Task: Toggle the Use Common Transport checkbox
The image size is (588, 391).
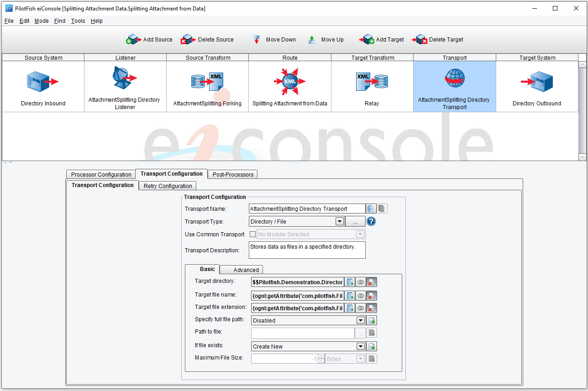Action: 252,234
